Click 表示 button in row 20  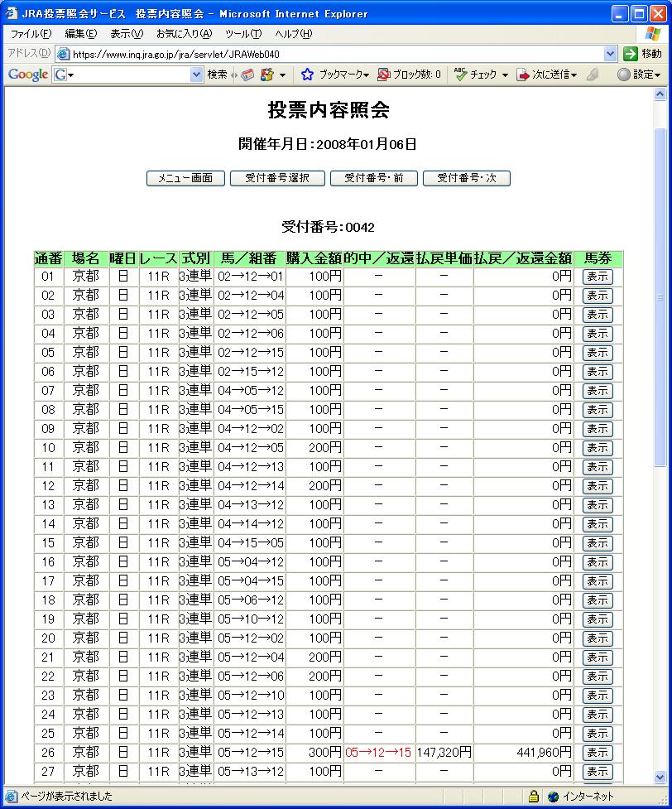pos(598,638)
